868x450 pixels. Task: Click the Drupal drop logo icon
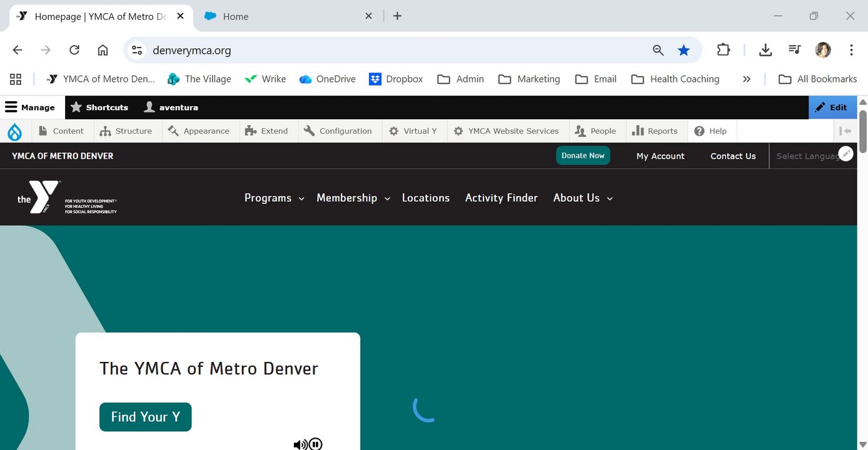point(14,131)
